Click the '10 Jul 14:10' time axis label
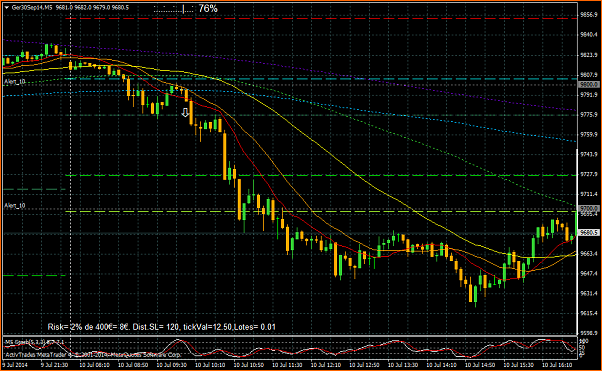Viewport: 602px width, 371px height. click(x=442, y=365)
